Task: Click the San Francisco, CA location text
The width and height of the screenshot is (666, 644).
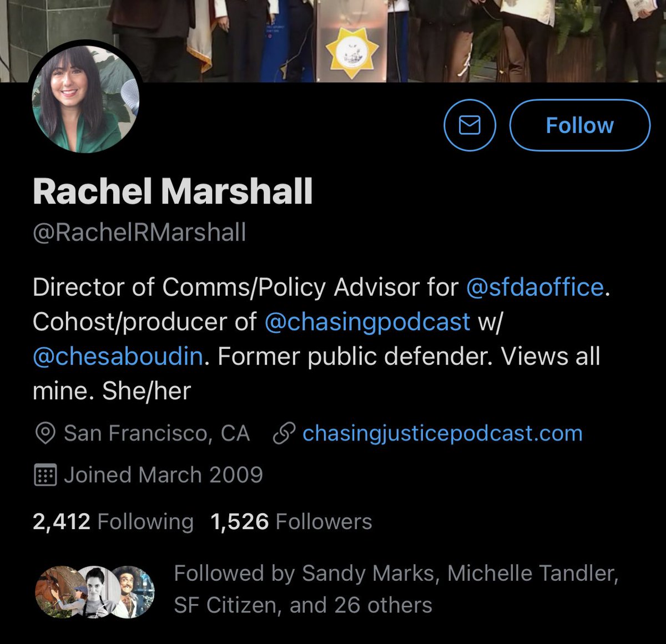Action: tap(157, 433)
